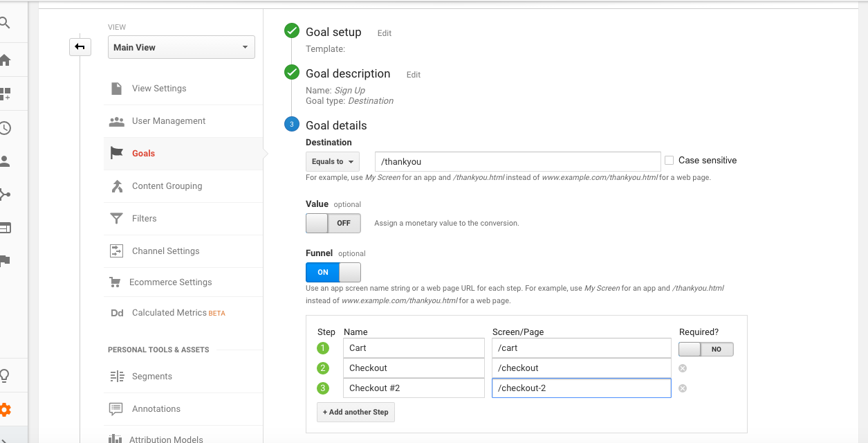The width and height of the screenshot is (868, 443).
Task: Open Channel Settings in the sidebar
Action: 166,251
